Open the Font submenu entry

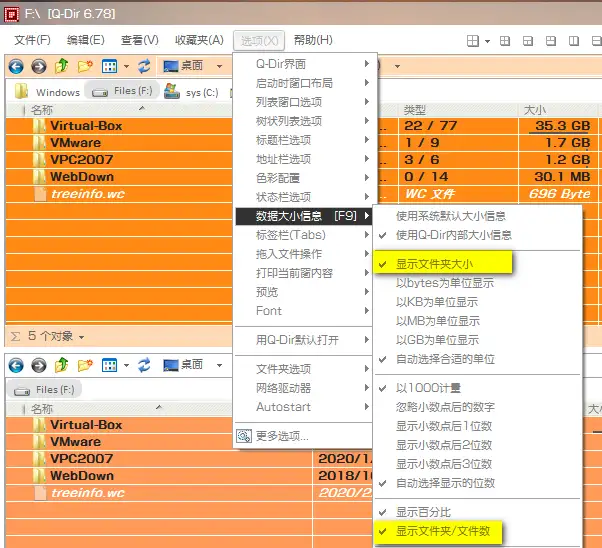303,311
